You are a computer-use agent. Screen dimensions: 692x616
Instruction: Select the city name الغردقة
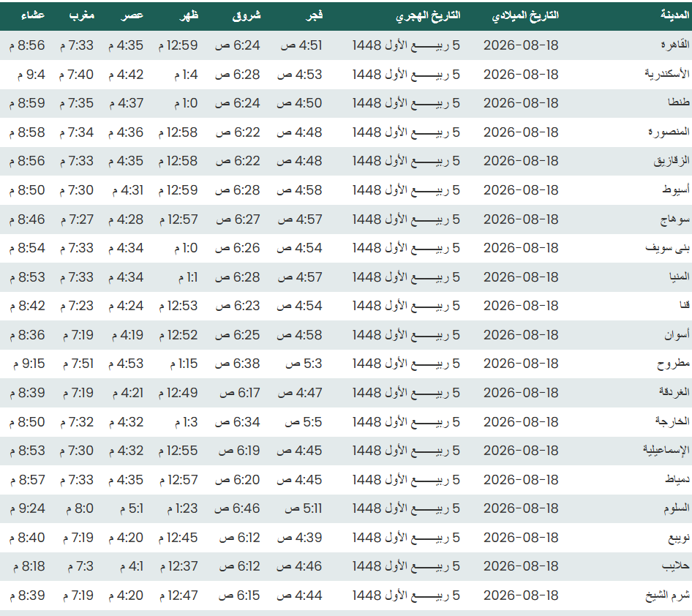[x=674, y=392]
